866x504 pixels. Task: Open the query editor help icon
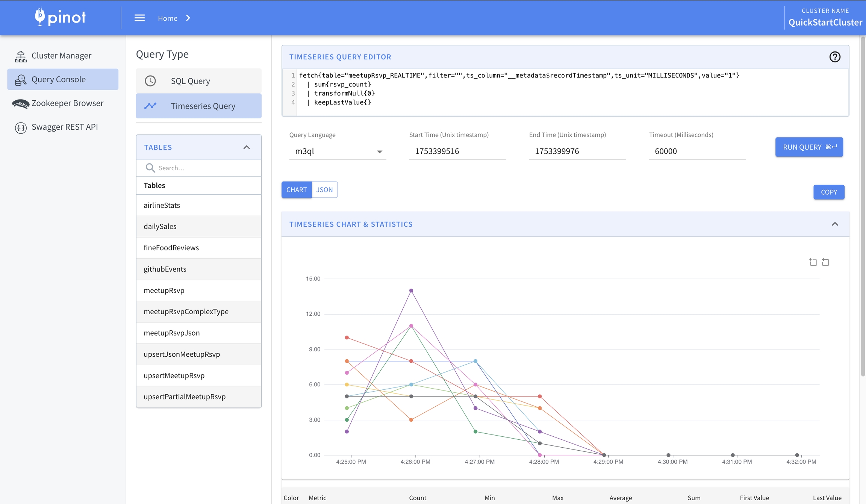pos(835,57)
